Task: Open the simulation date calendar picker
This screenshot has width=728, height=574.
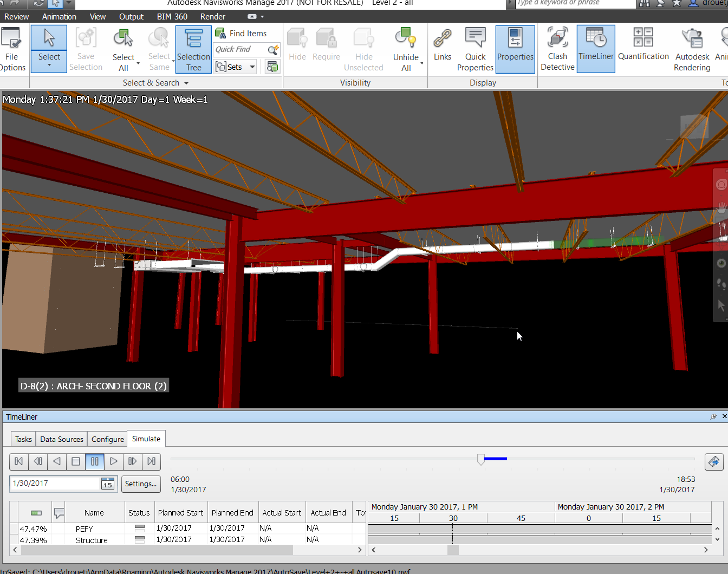Action: pos(109,484)
